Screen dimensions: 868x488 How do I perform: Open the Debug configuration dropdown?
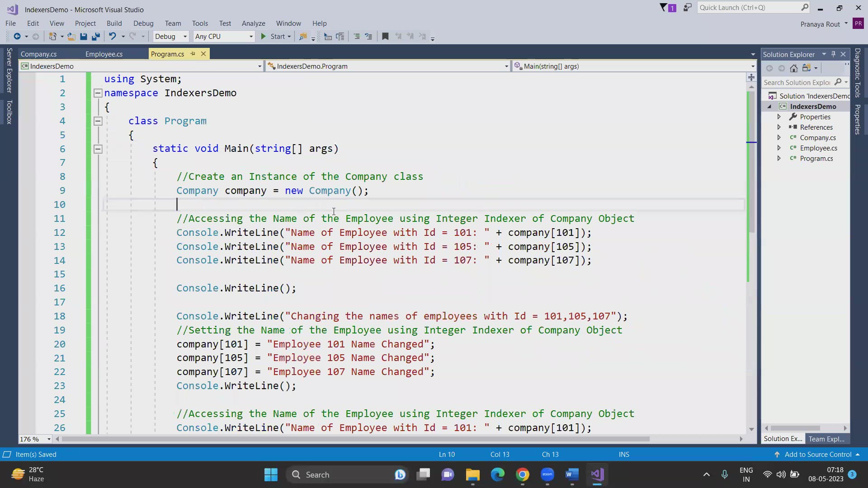[170, 37]
